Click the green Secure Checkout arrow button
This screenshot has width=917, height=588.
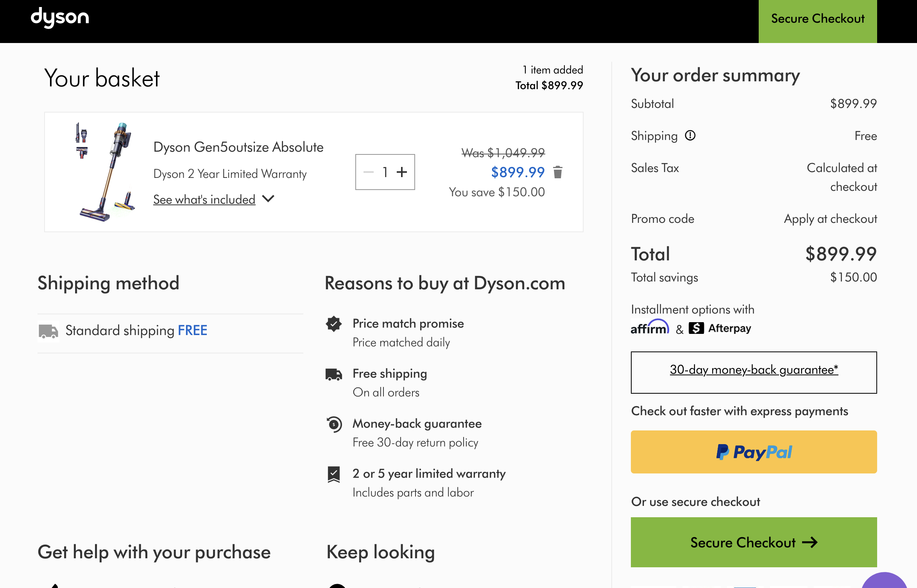pos(754,542)
